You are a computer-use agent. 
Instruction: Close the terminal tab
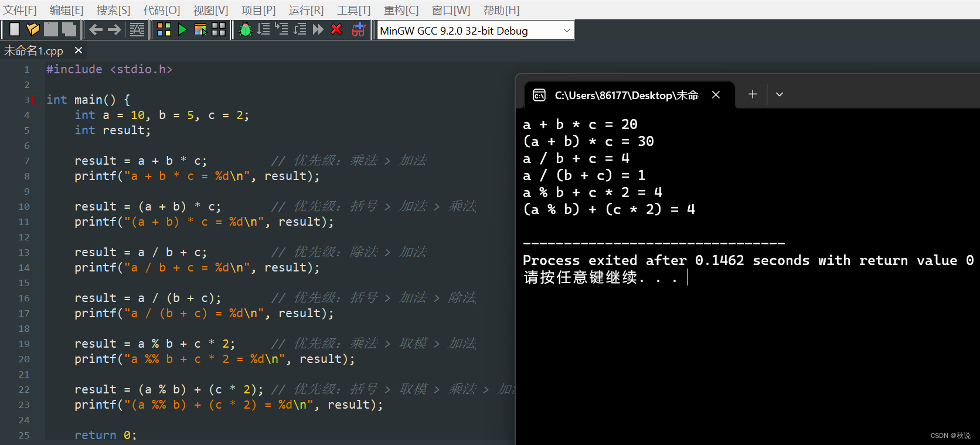[x=716, y=94]
